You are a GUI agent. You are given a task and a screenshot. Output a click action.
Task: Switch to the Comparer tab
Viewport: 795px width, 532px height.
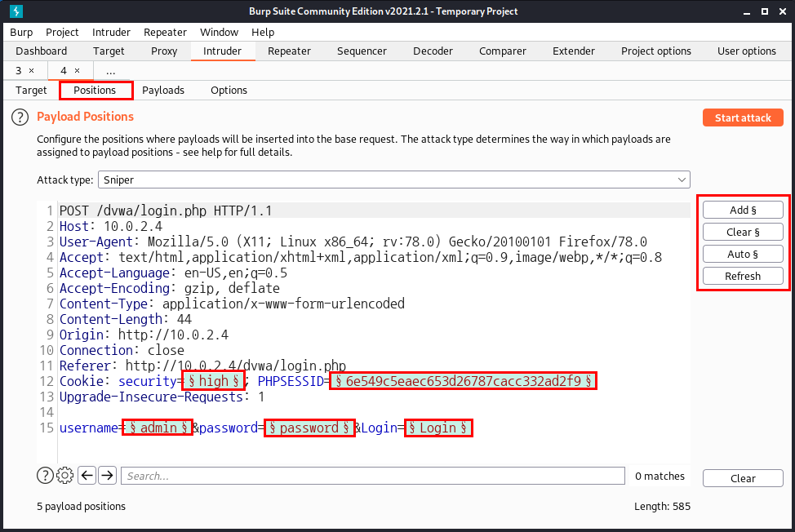[503, 51]
